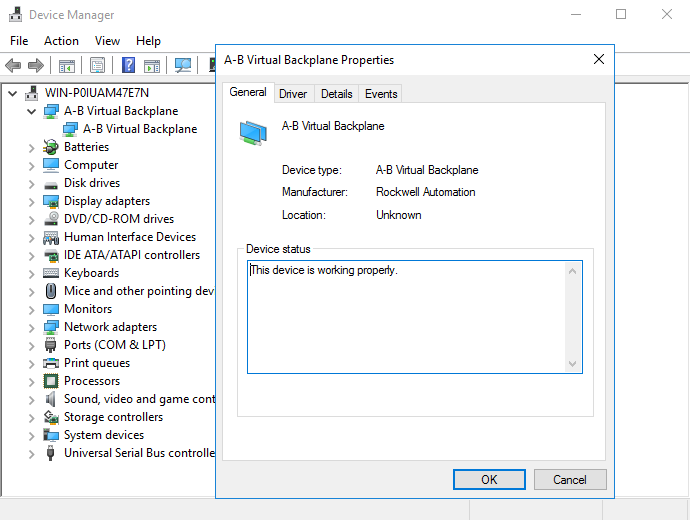Click the blue Help question mark icon
This screenshot has width=690, height=520.
(x=128, y=66)
